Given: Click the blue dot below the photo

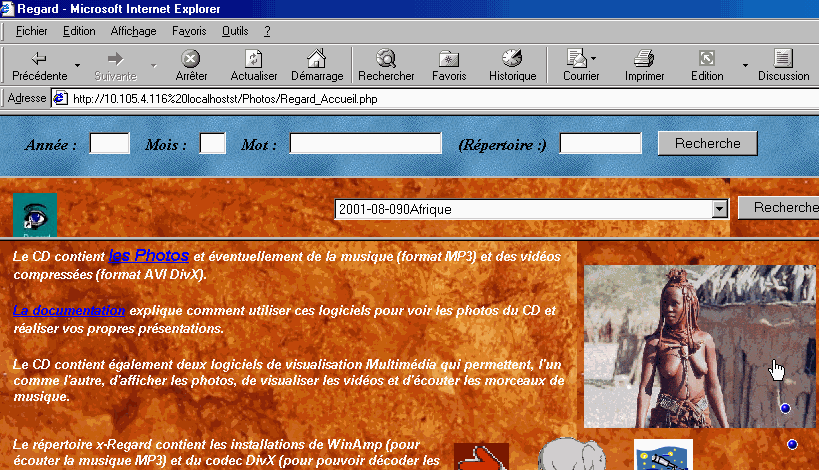Looking at the screenshot, I should [x=792, y=444].
